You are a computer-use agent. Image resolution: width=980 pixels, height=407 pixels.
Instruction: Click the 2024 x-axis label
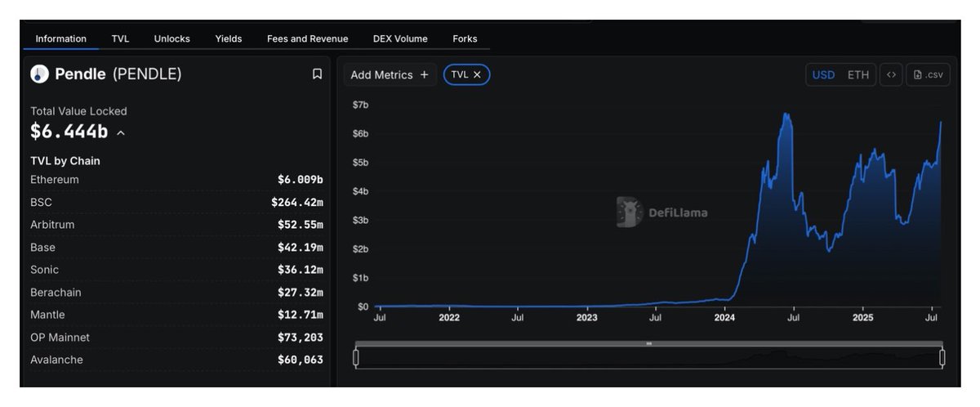pos(724,317)
